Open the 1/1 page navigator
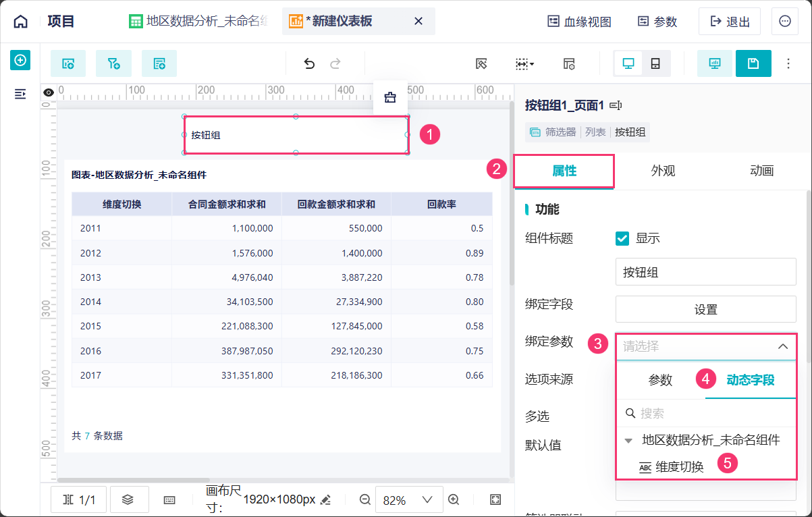812x517 pixels. click(x=78, y=500)
